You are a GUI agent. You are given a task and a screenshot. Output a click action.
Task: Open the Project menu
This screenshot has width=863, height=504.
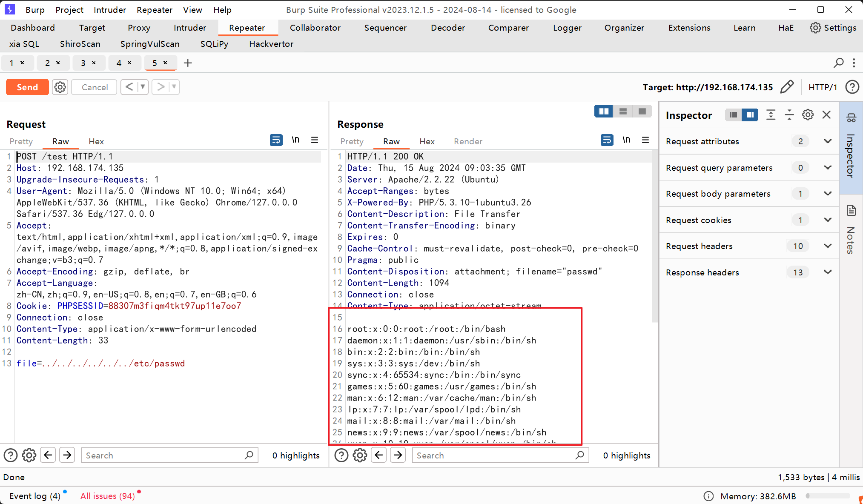tap(69, 10)
